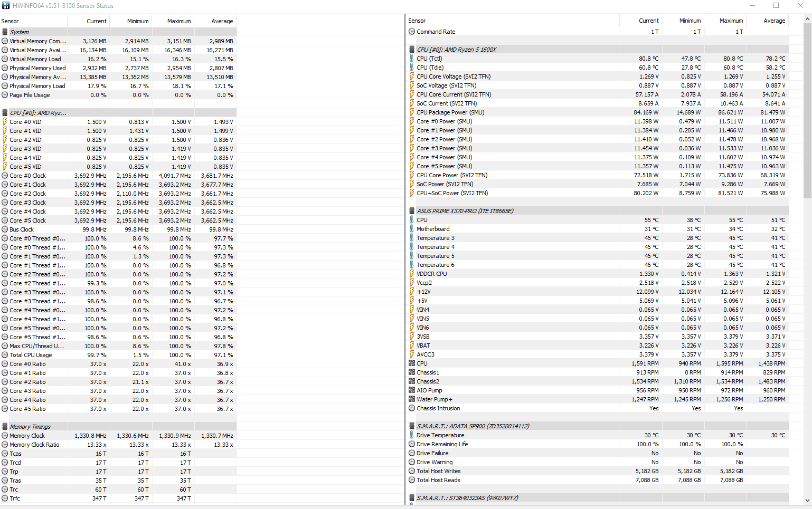Select the CPU+SoC Power (SVI2 TFN) row
Image resolution: width=812 pixels, height=509 pixels.
pos(598,193)
